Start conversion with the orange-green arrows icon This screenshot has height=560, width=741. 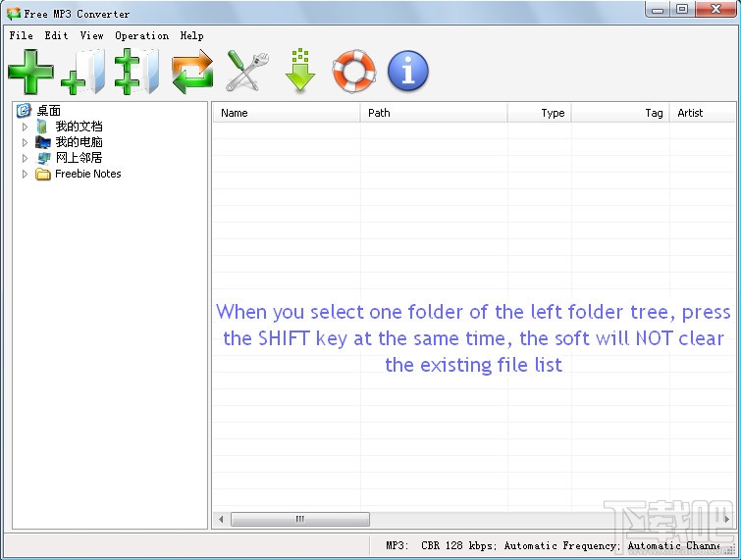(x=192, y=72)
